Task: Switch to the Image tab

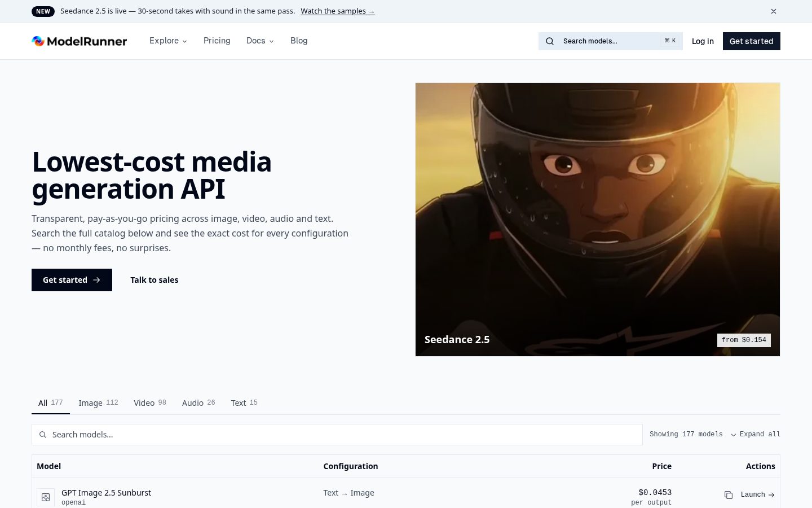Action: tap(99, 403)
